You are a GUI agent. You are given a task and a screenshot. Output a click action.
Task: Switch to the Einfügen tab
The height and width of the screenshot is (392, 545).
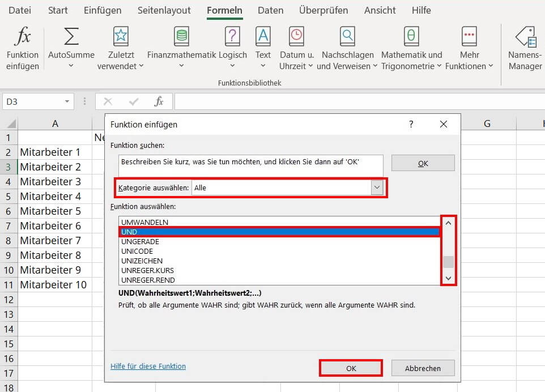103,10
